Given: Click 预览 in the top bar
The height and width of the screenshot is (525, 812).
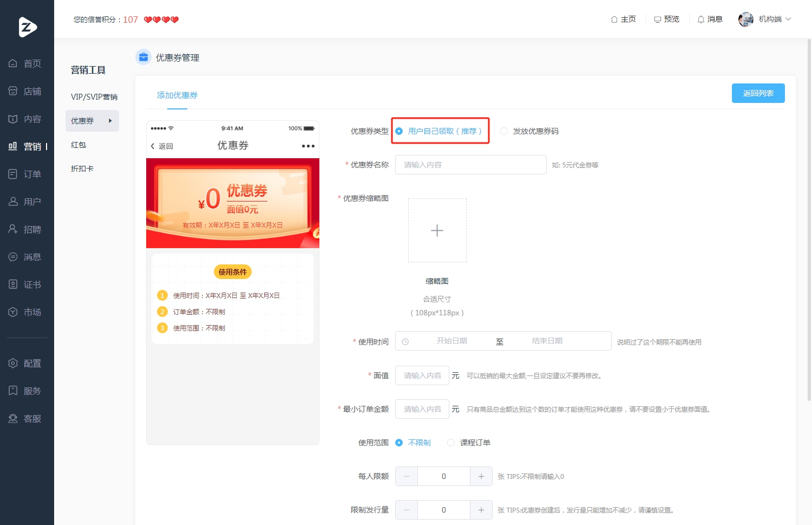Looking at the screenshot, I should coord(666,19).
